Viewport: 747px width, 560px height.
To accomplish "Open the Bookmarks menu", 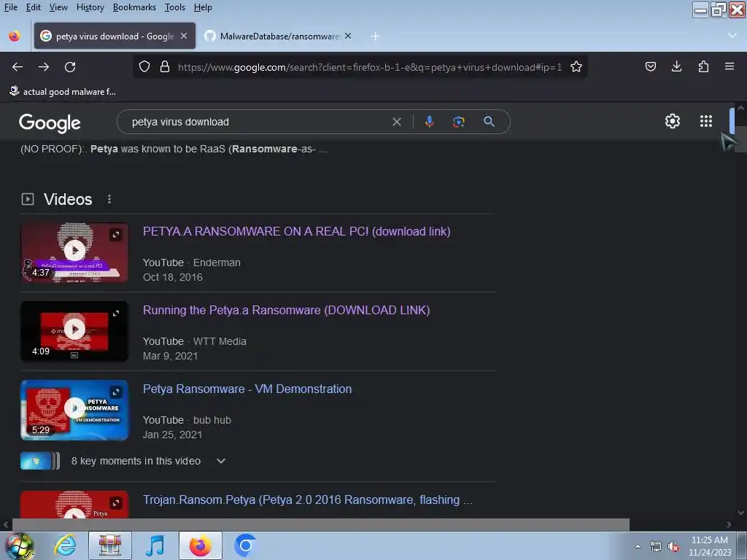I will 134,7.
